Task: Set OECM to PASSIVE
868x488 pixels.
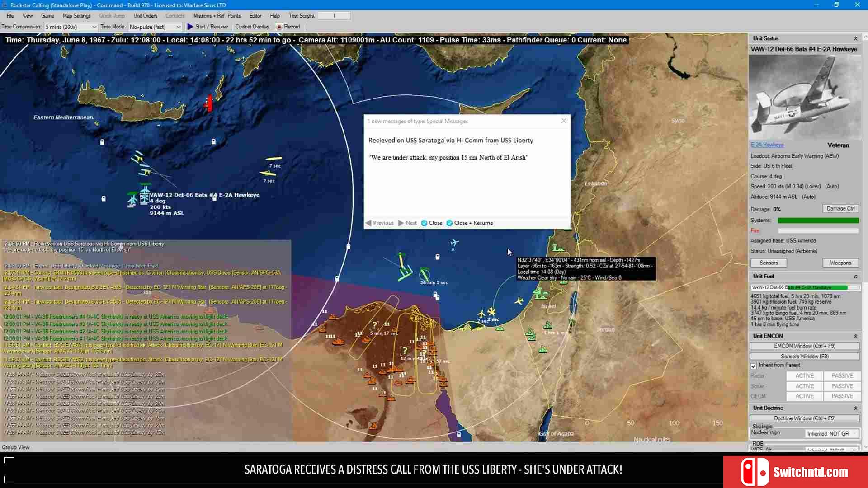Action: [842, 396]
